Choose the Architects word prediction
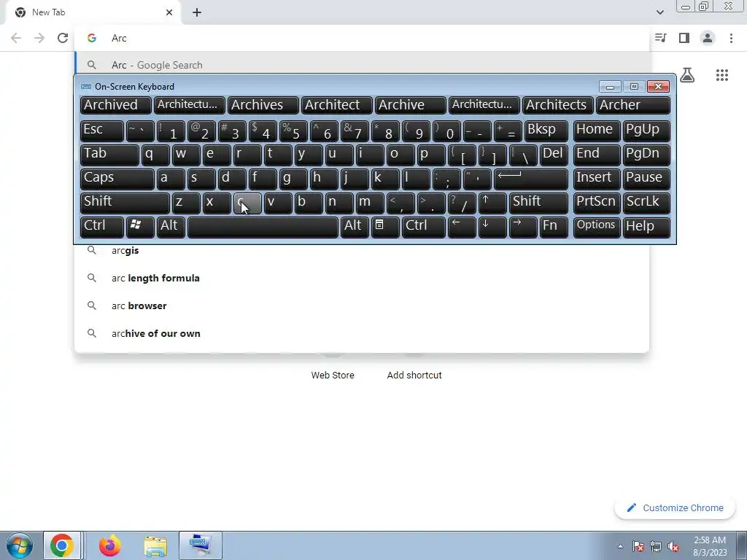The image size is (747, 560). 558,105
